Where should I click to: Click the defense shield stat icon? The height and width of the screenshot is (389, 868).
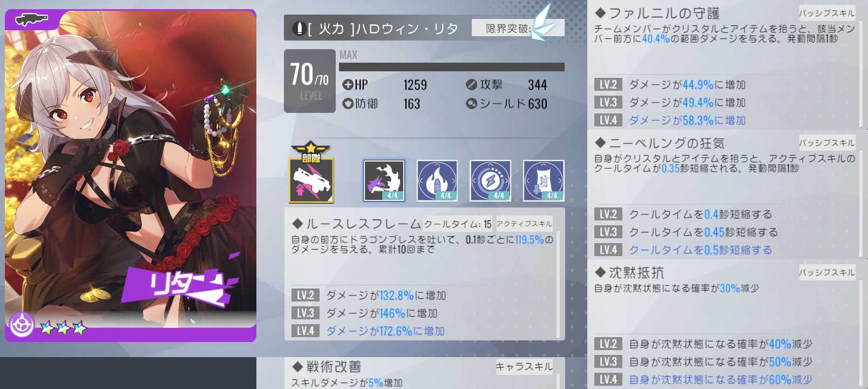pos(348,103)
